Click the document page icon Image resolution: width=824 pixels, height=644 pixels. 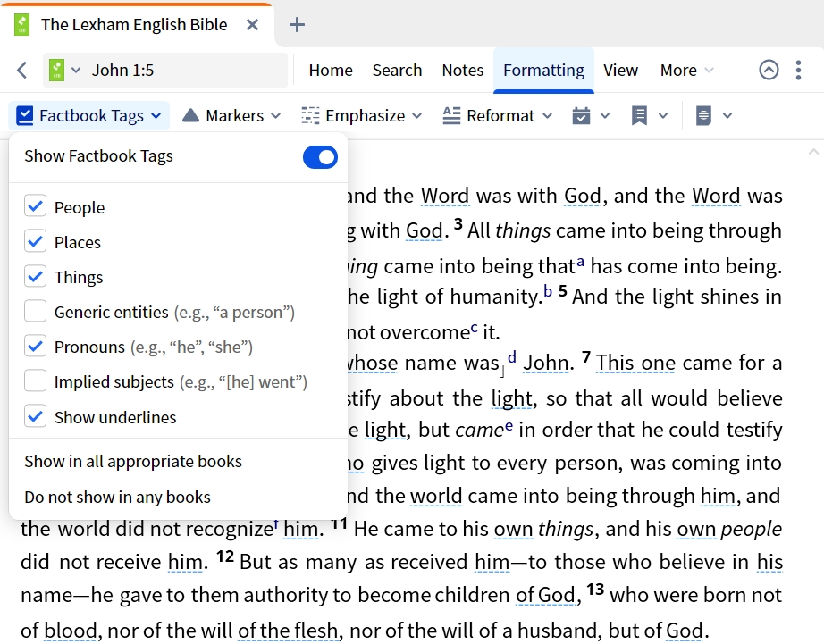pos(703,115)
